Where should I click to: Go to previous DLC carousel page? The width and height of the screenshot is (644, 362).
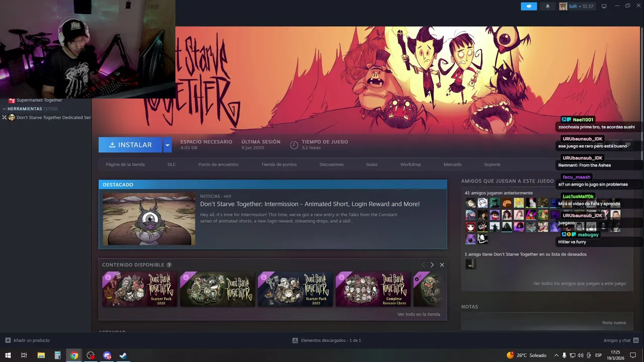point(423,265)
